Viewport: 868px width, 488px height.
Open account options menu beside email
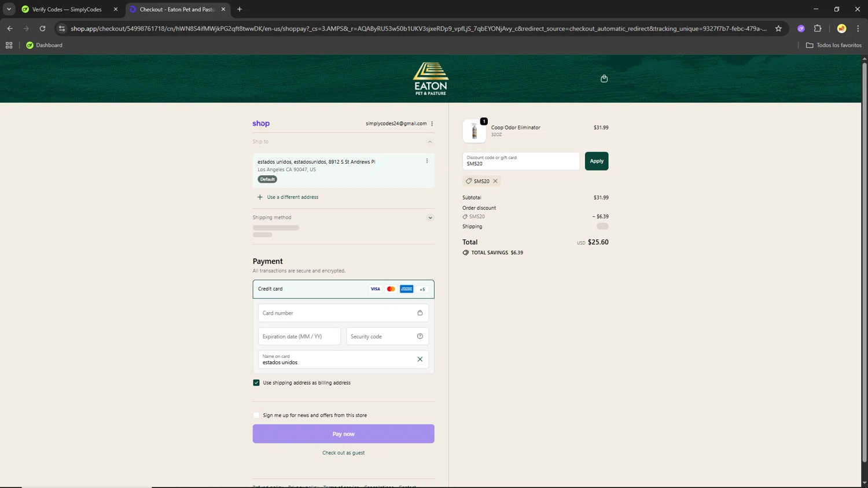[x=432, y=123]
